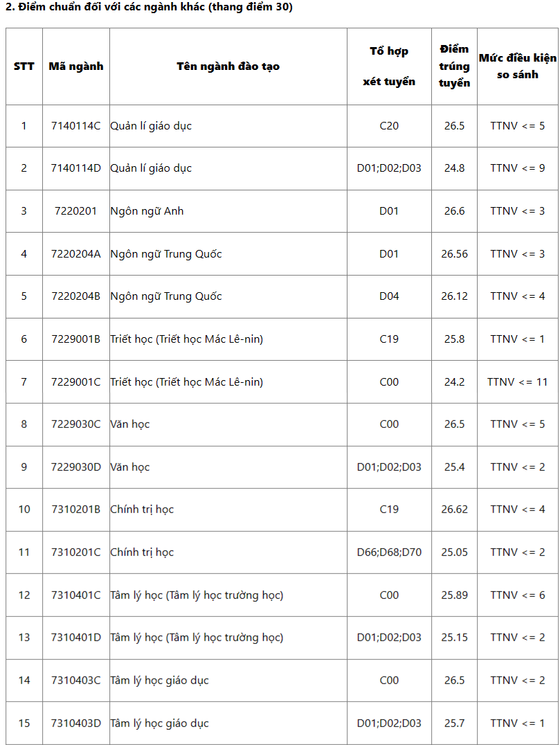Image resolution: width=560 pixels, height=745 pixels.
Task: Click the Điểm trúng tuyển header
Action: coord(454,66)
